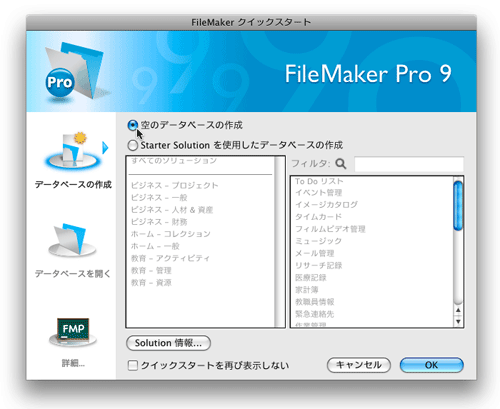The height and width of the screenshot is (409, 500).
Task: Select ホーム - 一般 category
Action: pos(155,246)
